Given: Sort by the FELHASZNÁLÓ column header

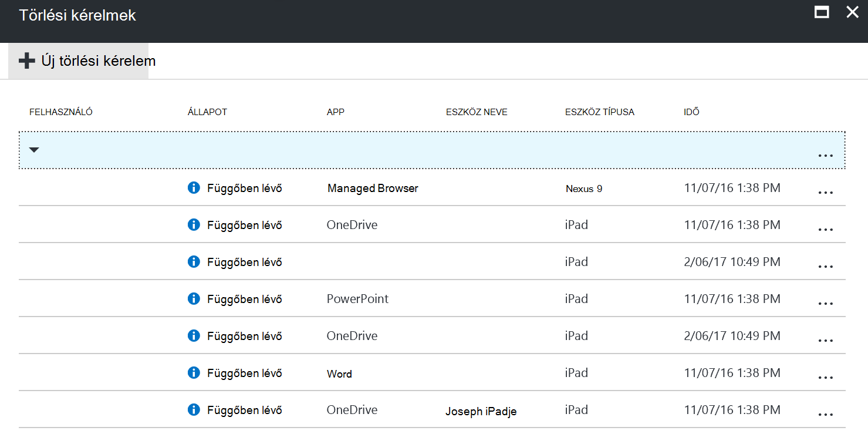Looking at the screenshot, I should point(61,112).
